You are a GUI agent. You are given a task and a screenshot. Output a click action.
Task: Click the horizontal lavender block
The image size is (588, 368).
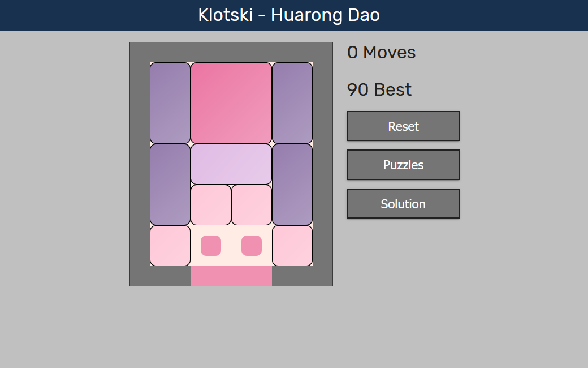[x=231, y=163]
